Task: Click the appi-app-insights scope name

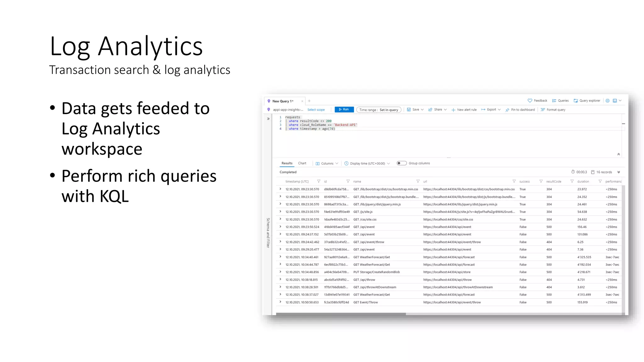Action: pos(288,110)
